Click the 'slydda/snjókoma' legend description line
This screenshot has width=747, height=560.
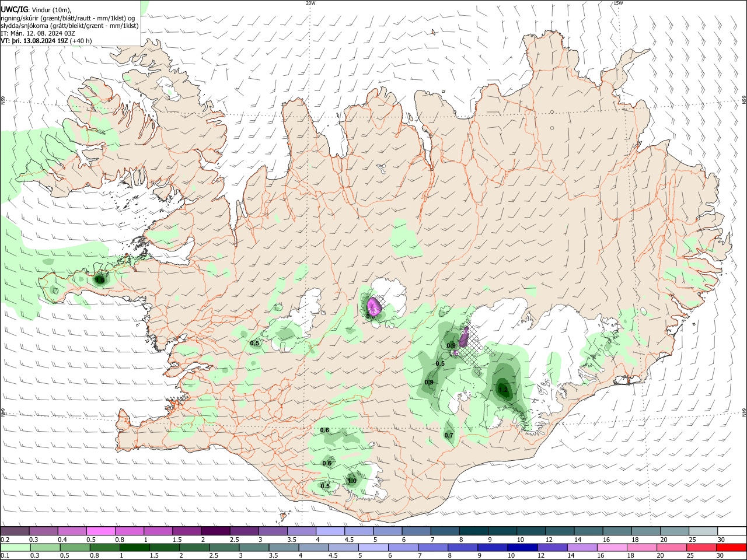[69, 26]
